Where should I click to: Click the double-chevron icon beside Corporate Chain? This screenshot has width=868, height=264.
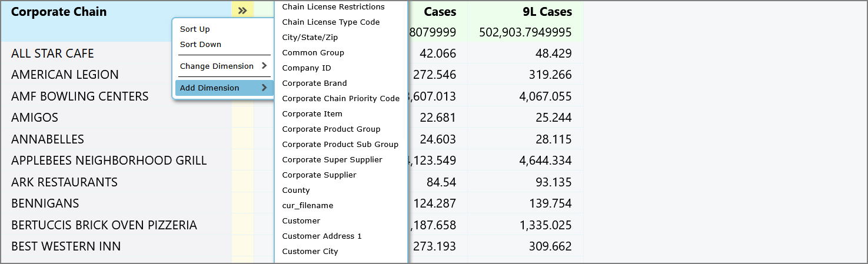242,10
